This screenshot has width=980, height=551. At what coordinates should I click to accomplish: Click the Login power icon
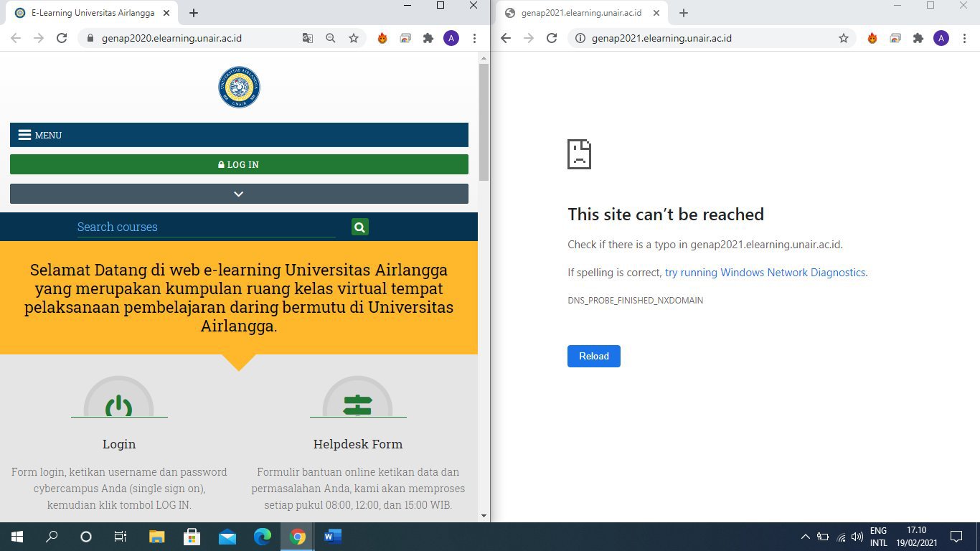(119, 407)
